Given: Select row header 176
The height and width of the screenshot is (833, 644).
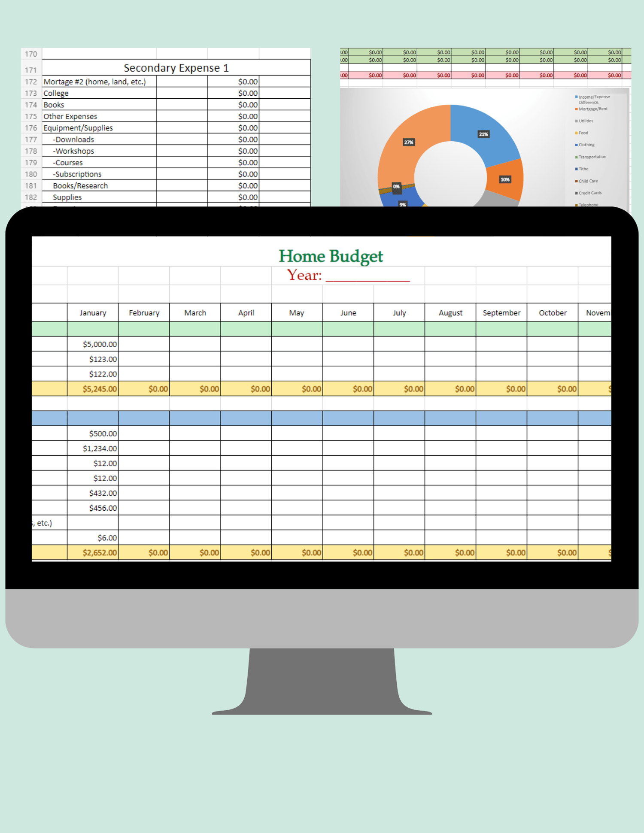Looking at the screenshot, I should 31,128.
